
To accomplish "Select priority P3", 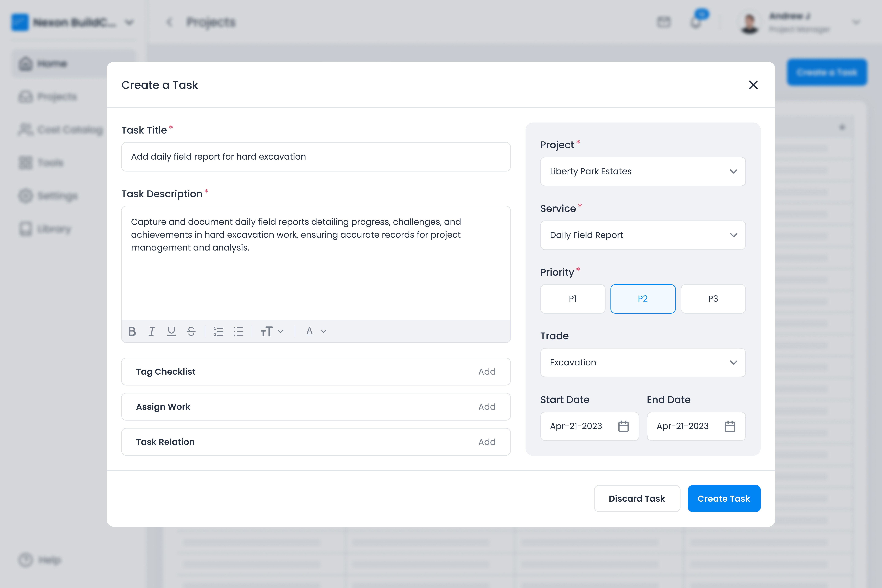I will point(713,299).
